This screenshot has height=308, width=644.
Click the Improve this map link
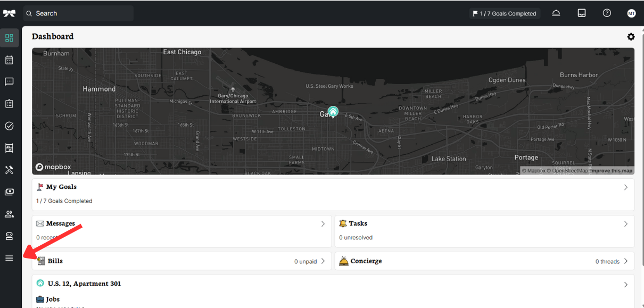click(611, 171)
